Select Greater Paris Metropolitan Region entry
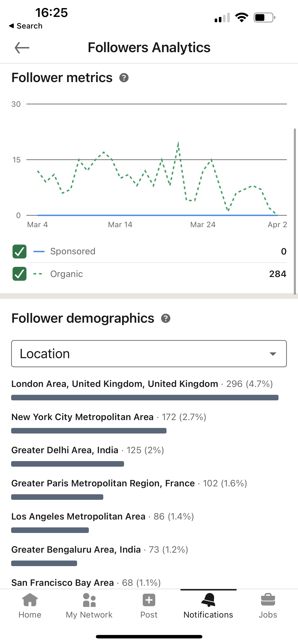The image size is (298, 644). (103, 484)
